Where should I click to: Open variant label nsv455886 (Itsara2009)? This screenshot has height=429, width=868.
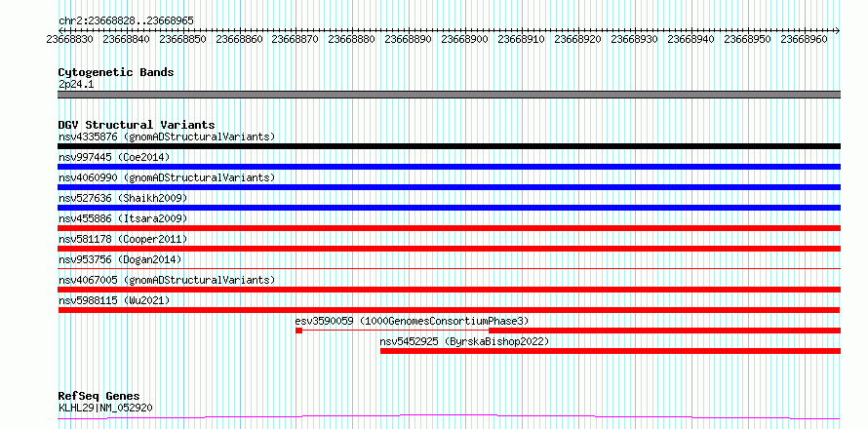[x=123, y=218]
